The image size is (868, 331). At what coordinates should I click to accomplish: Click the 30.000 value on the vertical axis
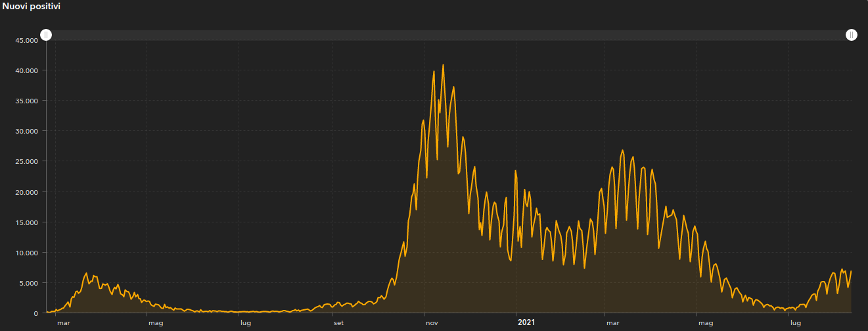27,131
